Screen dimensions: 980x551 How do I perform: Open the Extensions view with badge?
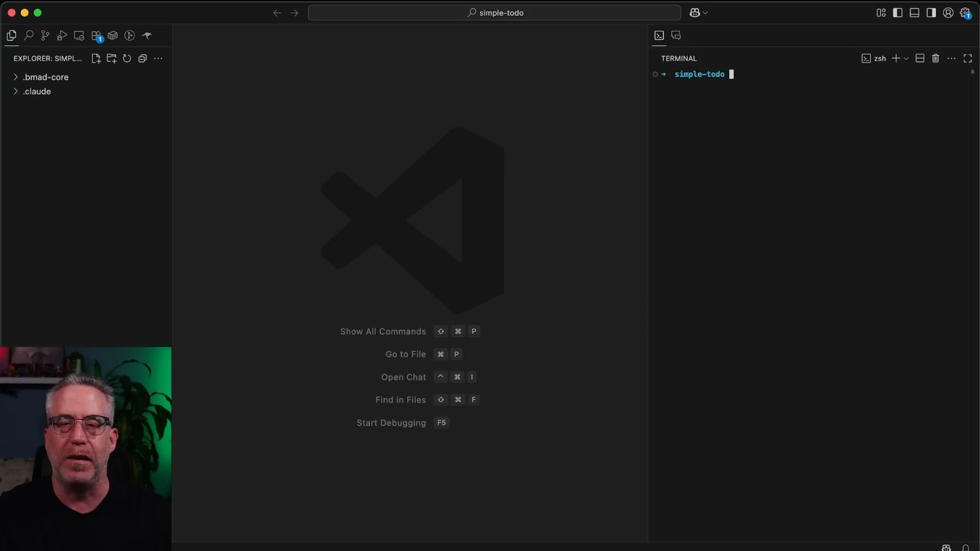pyautogui.click(x=96, y=36)
